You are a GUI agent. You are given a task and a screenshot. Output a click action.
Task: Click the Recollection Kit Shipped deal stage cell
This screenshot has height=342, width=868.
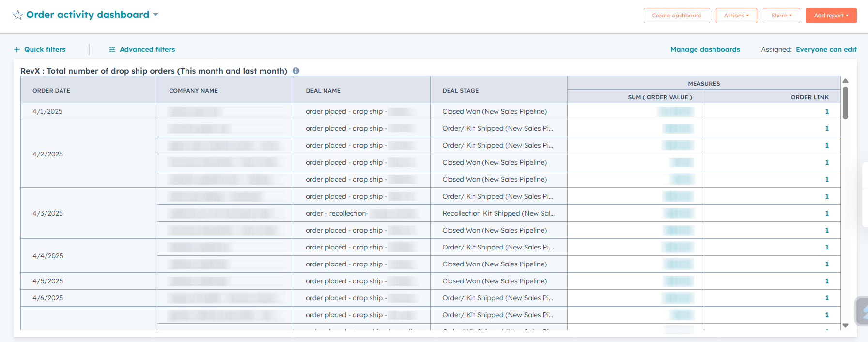498,213
